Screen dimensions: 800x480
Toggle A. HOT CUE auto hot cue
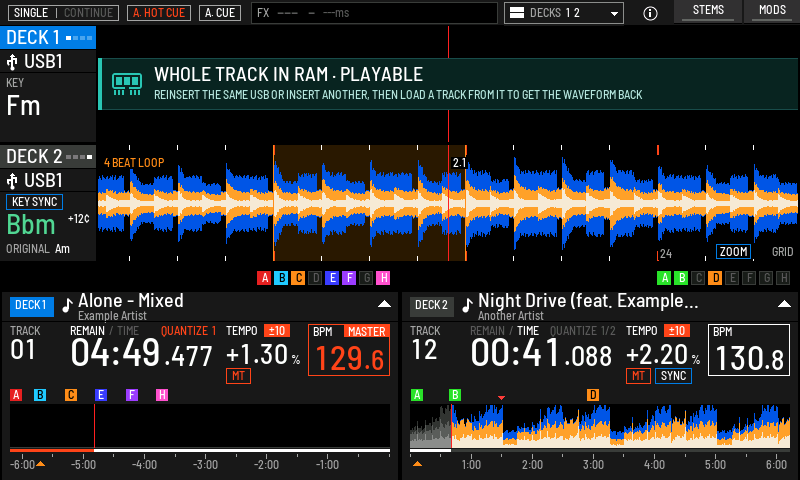(159, 13)
